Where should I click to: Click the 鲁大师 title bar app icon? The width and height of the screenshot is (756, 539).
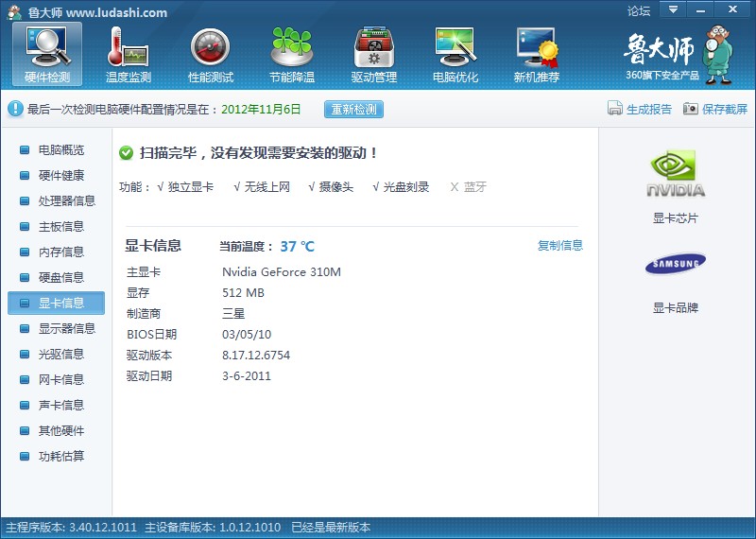14,11
